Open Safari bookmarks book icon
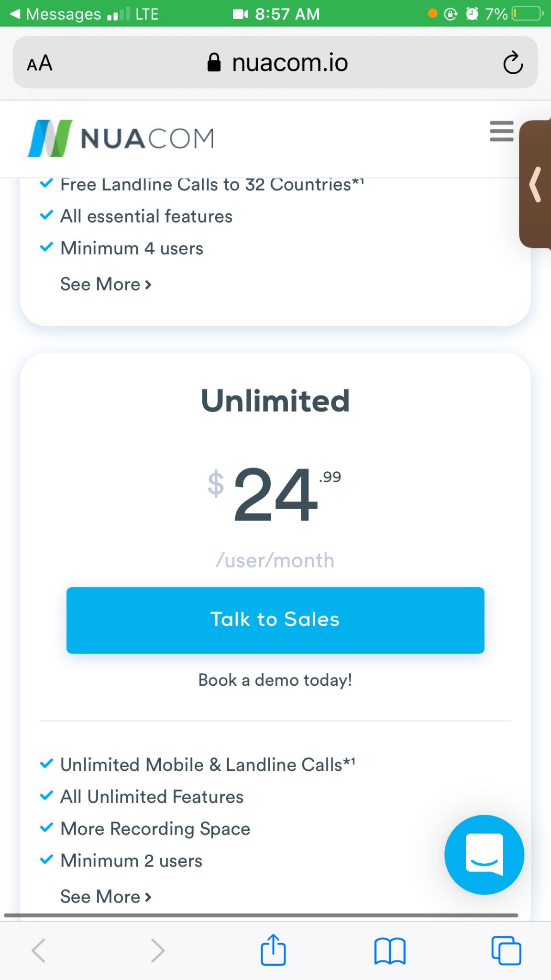551x980 pixels. [390, 950]
